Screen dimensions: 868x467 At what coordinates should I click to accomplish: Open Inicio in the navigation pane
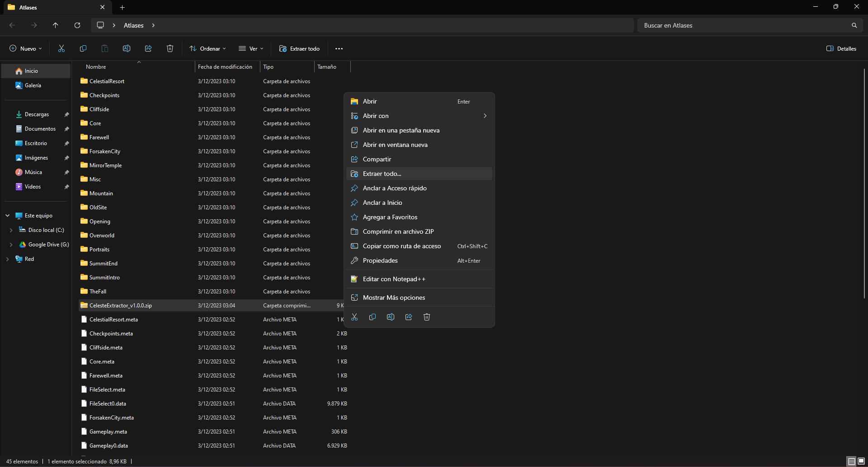click(x=36, y=71)
